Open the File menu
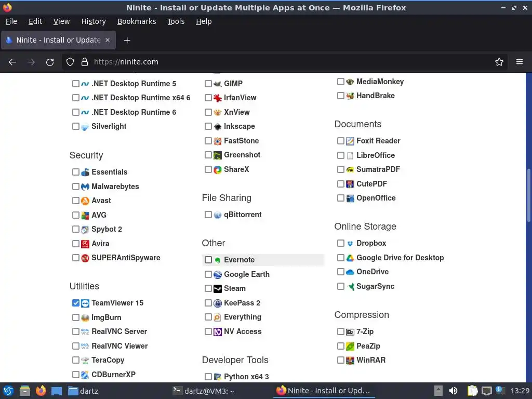 (11, 21)
